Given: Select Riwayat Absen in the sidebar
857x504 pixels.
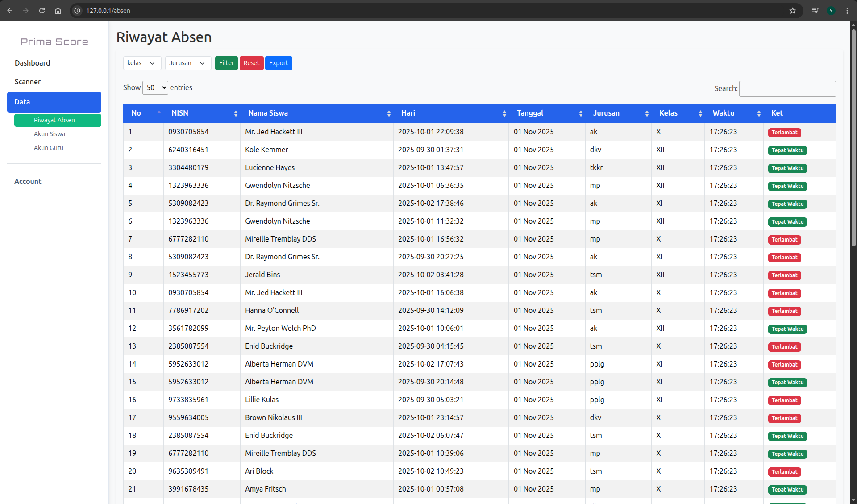Looking at the screenshot, I should click(x=58, y=120).
